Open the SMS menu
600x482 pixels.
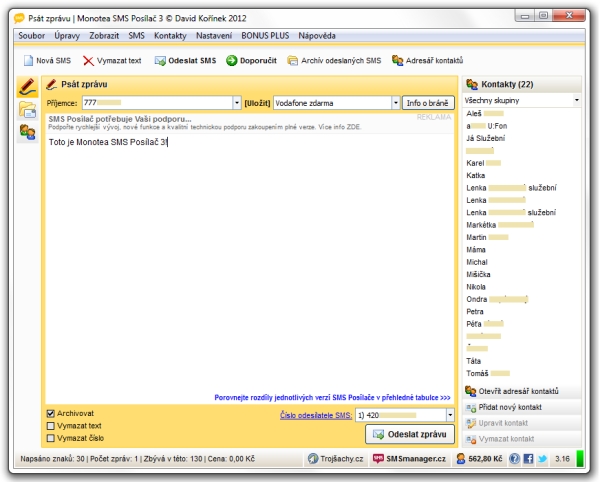pyautogui.click(x=137, y=36)
